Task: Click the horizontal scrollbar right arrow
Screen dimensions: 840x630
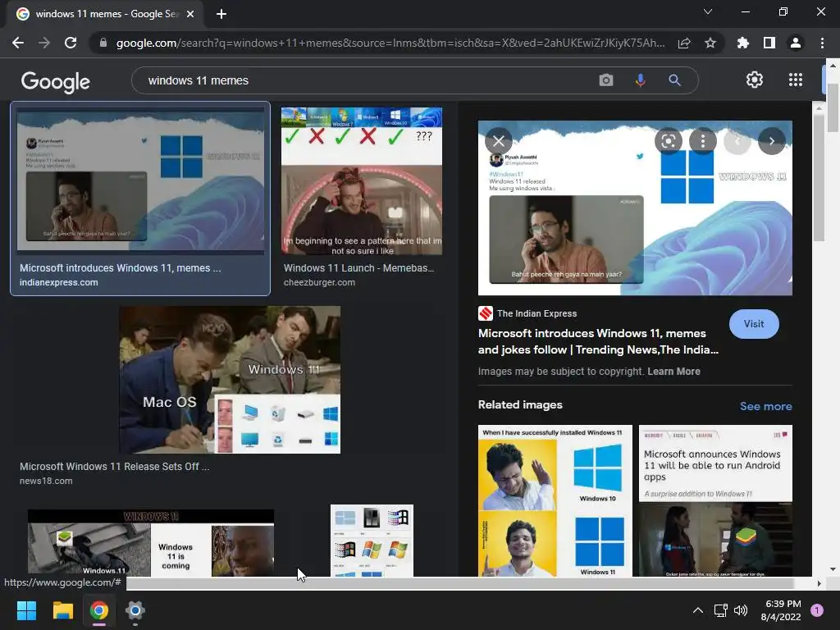Action: [x=819, y=583]
